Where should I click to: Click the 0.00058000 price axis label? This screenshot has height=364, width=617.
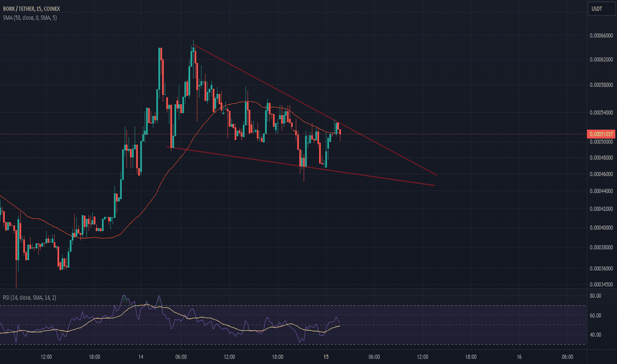point(601,85)
